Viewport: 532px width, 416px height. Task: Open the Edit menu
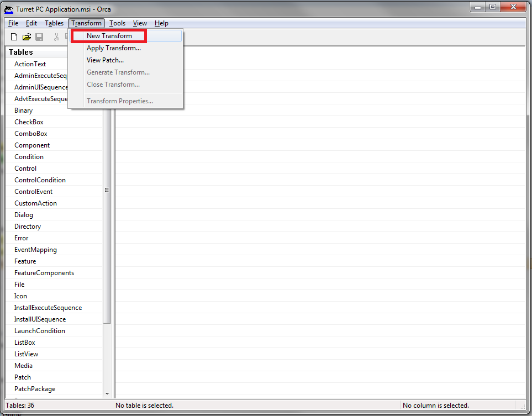point(31,23)
